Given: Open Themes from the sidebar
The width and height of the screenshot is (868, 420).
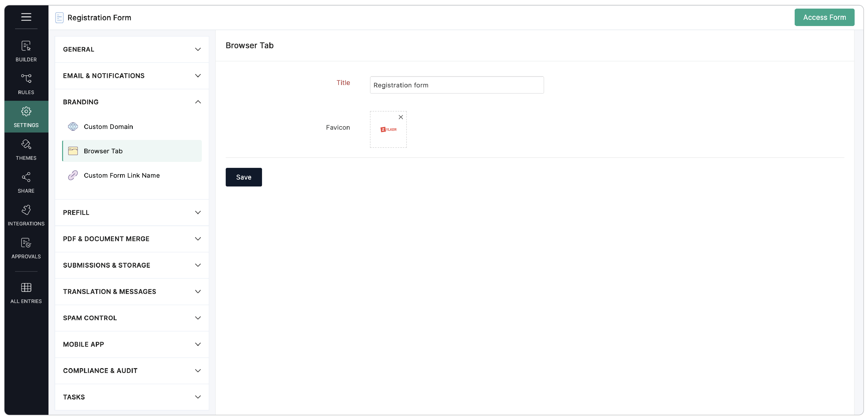Looking at the screenshot, I should (26, 149).
